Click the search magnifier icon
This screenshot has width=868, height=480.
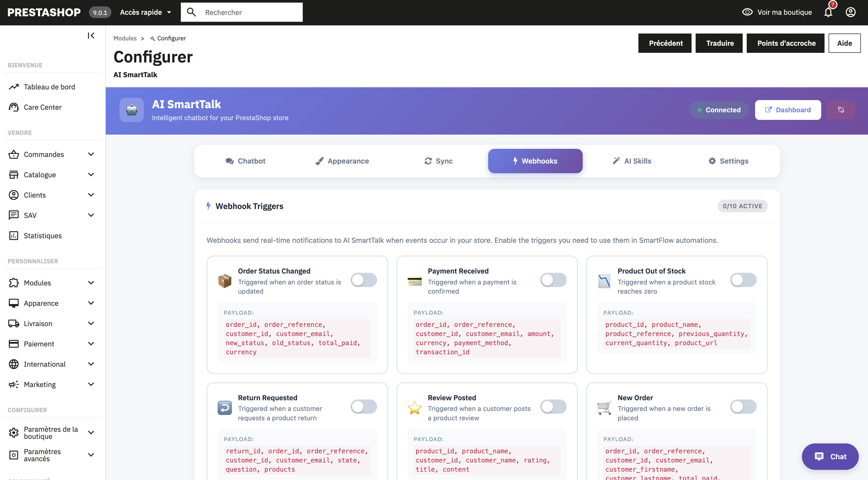[191, 12]
